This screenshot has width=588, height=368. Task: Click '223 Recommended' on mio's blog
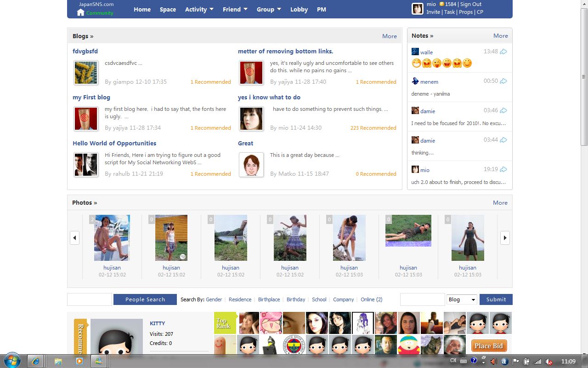pos(373,128)
